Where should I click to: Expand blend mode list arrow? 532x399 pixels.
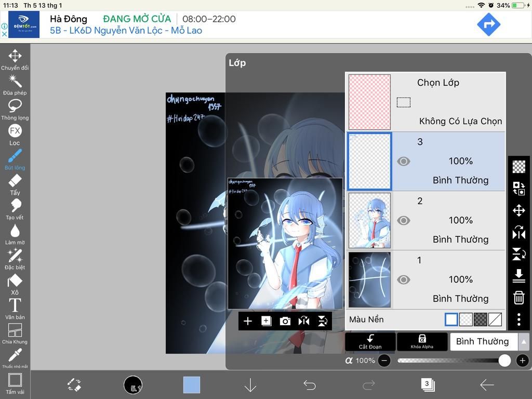[524, 341]
